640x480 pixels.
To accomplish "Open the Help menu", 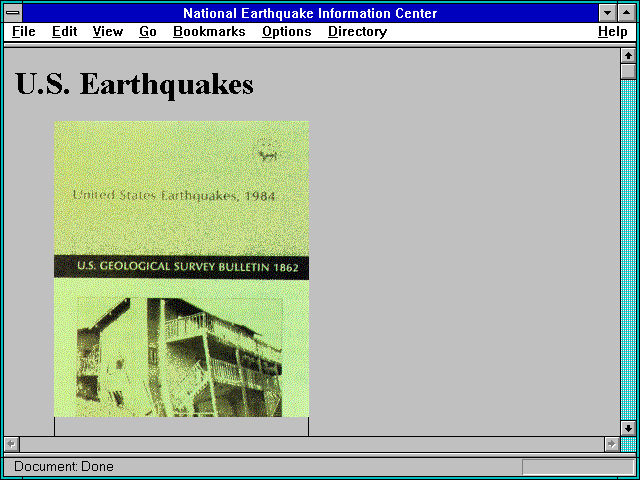I will click(x=613, y=32).
